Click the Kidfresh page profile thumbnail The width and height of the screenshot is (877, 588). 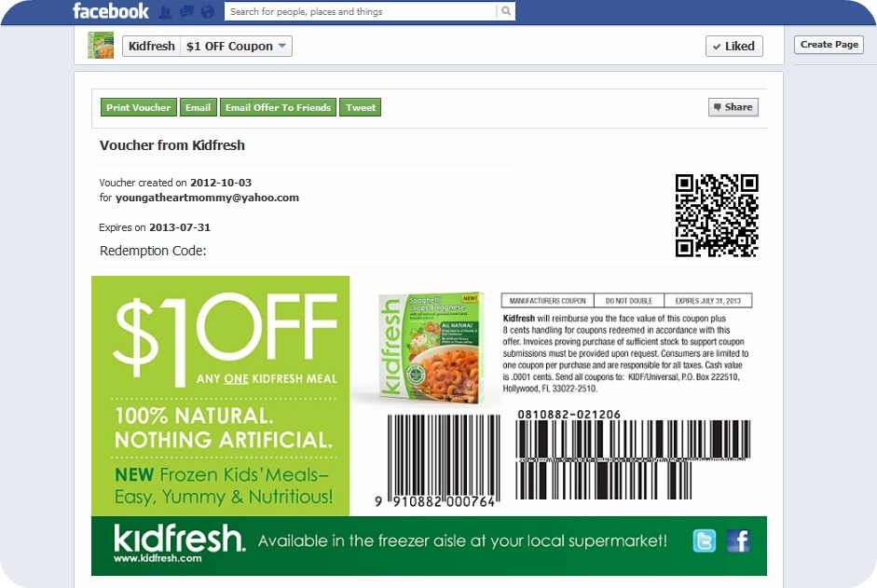click(101, 46)
